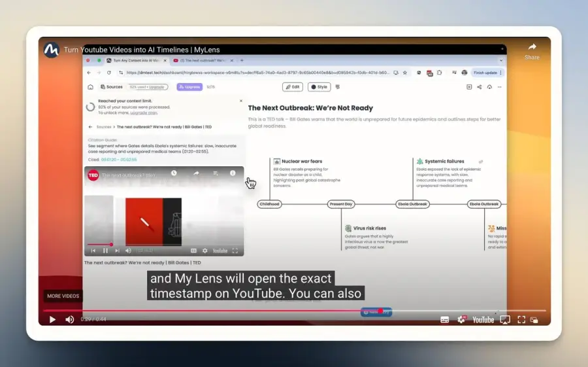Open the browser profile avatar
The image size is (588, 367).
(465, 73)
